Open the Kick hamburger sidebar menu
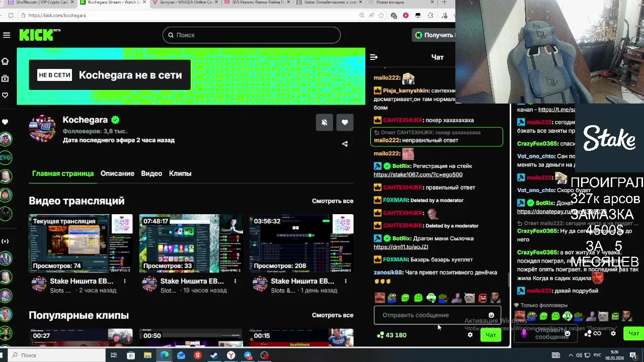The height and width of the screenshot is (362, 644). tap(7, 35)
